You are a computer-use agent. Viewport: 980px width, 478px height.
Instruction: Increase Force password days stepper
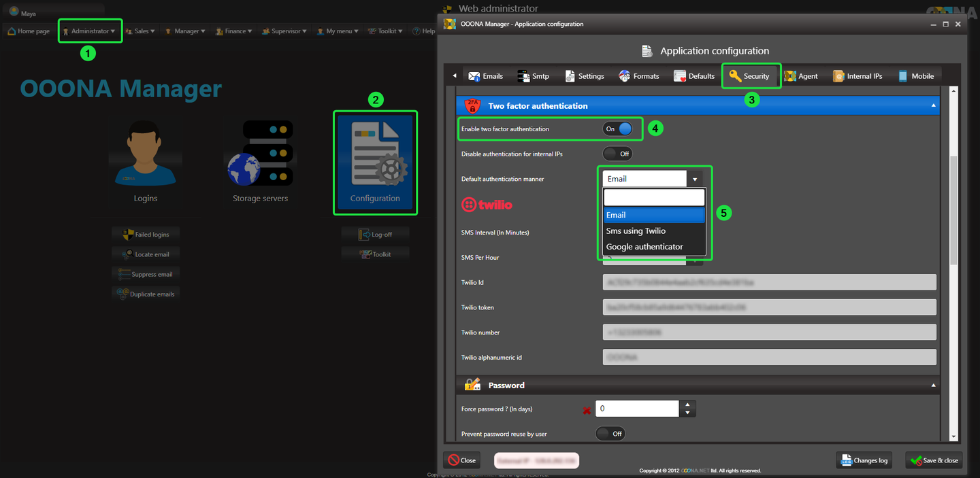(687, 405)
